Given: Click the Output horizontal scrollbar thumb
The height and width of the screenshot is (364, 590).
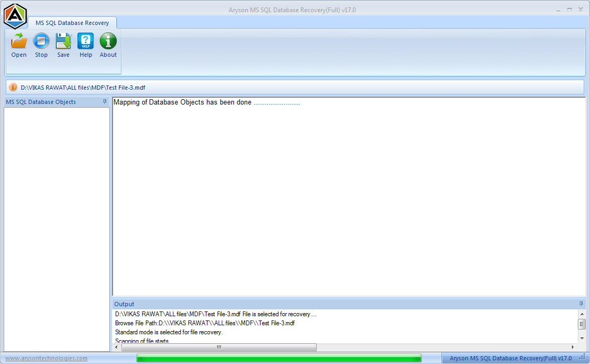Looking at the screenshot, I should 219,347.
